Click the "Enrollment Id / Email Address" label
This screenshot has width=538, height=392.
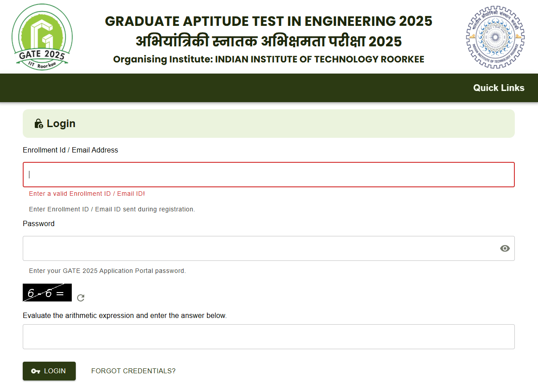(x=70, y=150)
